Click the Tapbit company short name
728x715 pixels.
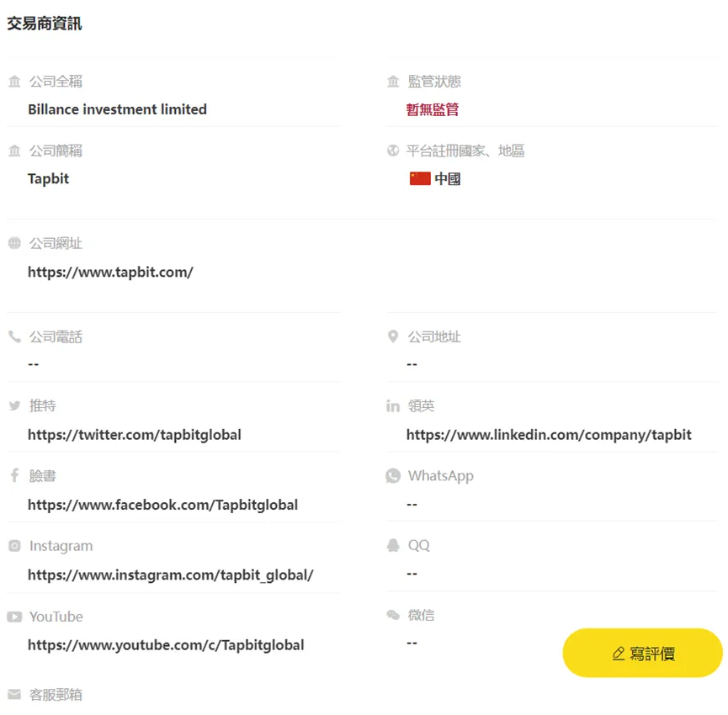click(48, 179)
